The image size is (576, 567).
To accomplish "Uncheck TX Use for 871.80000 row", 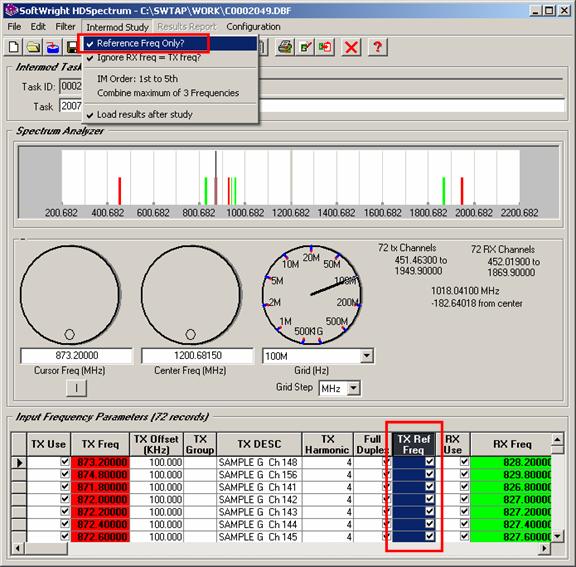I will [65, 487].
